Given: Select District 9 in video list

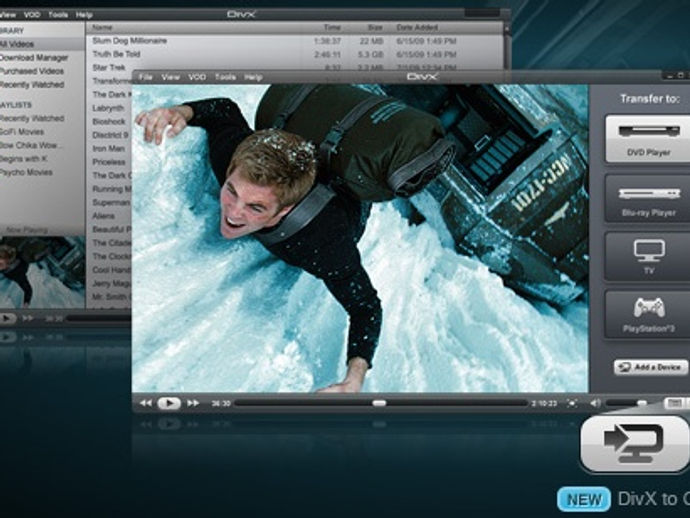Looking at the screenshot, I should [110, 135].
